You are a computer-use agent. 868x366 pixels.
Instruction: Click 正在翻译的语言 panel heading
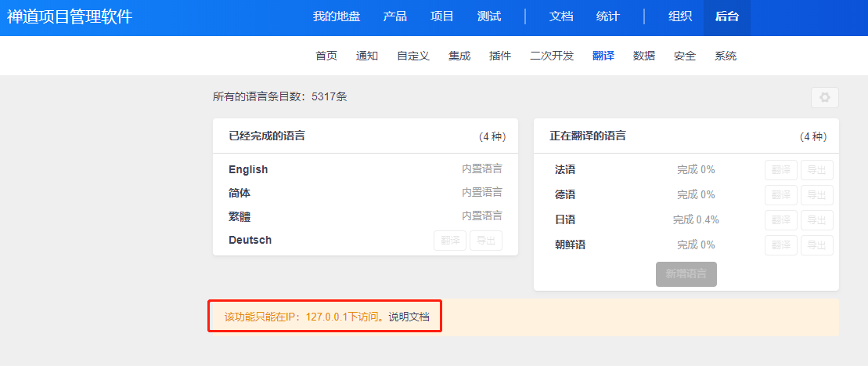click(587, 136)
